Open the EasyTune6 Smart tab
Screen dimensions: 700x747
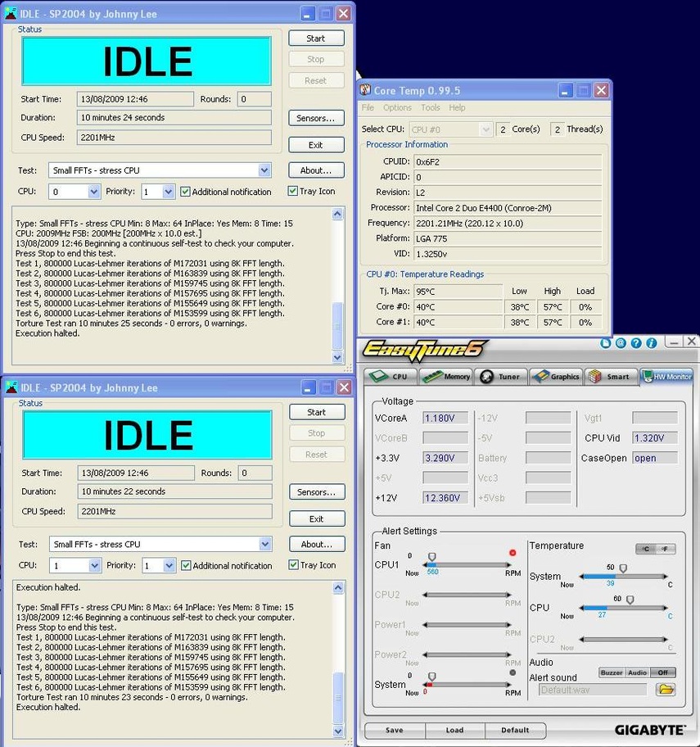[x=611, y=376]
